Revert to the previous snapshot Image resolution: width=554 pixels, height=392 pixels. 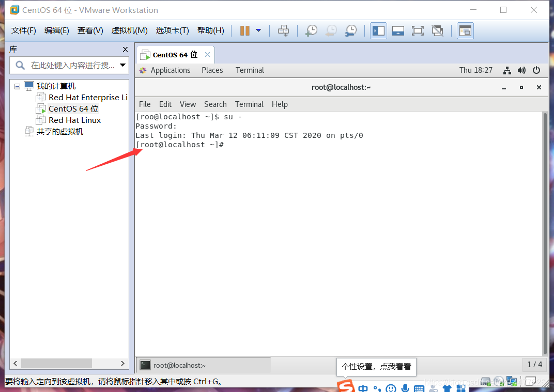[331, 30]
